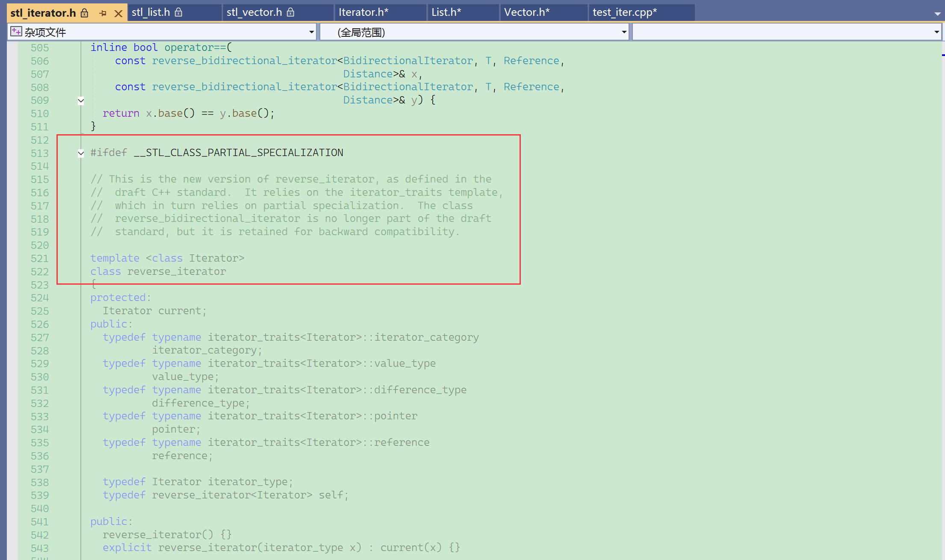Viewport: 945px width, 560px height.
Task: Collapse the #ifdef __STL_CLASS_PARTIAL_SPECIALIZATION region
Action: click(81, 153)
